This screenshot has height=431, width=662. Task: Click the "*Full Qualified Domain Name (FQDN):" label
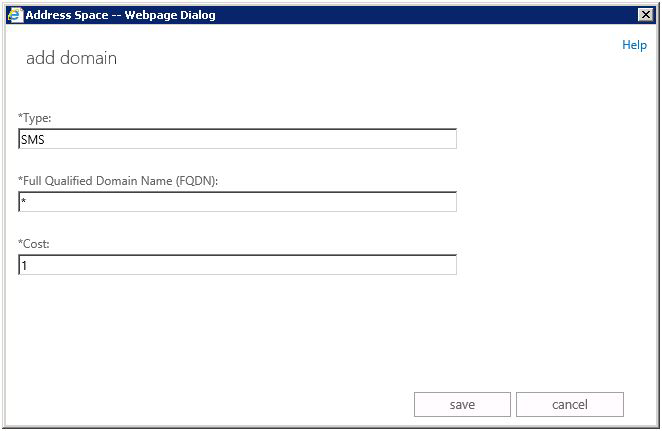(x=118, y=180)
